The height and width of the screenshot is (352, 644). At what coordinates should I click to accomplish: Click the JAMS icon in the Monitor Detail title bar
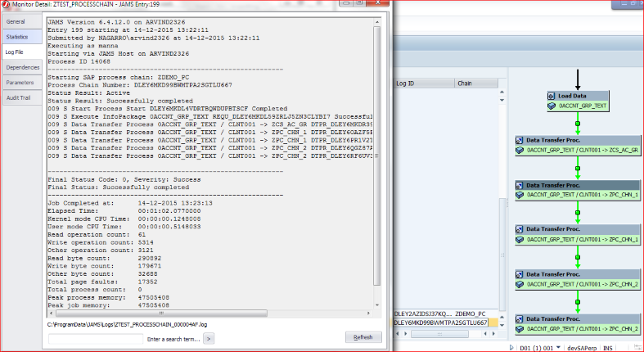pyautogui.click(x=6, y=4)
